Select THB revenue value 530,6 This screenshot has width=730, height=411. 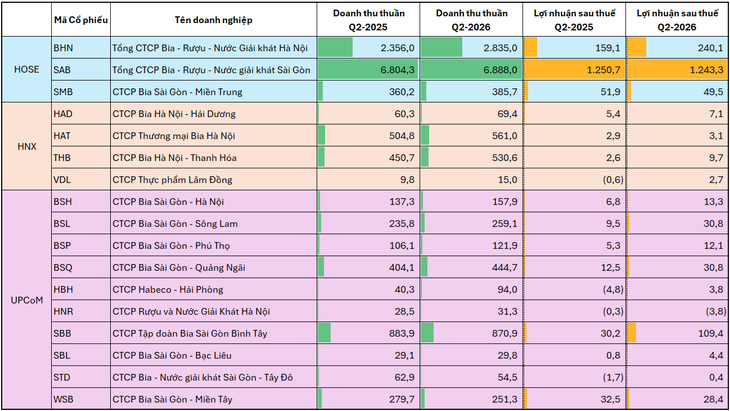pos(505,157)
